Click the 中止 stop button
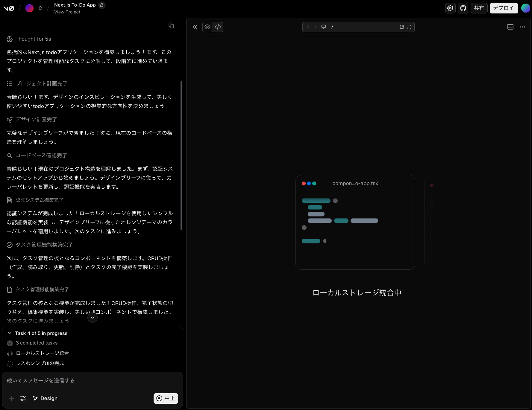The width and height of the screenshot is (532, 410). tap(166, 398)
